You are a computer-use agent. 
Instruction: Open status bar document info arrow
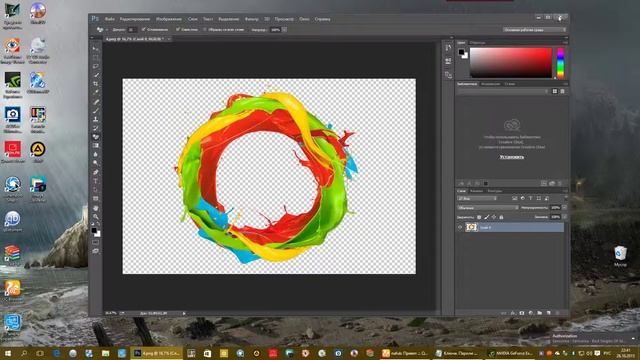184,313
